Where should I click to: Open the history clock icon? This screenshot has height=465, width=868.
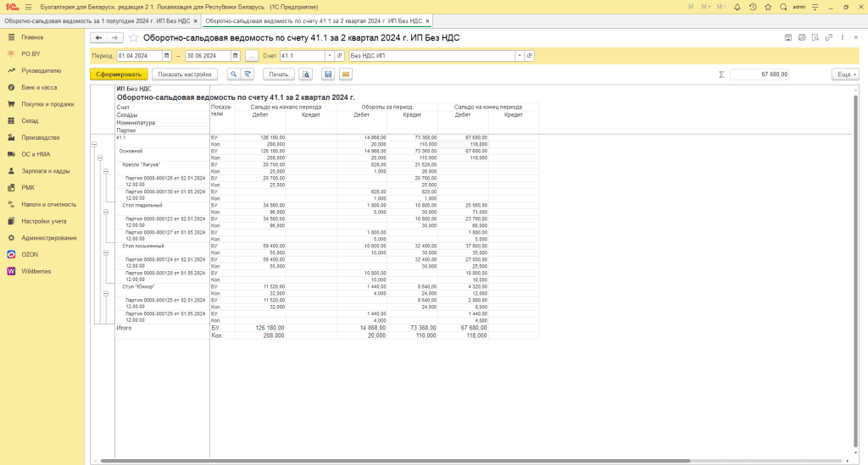[753, 7]
